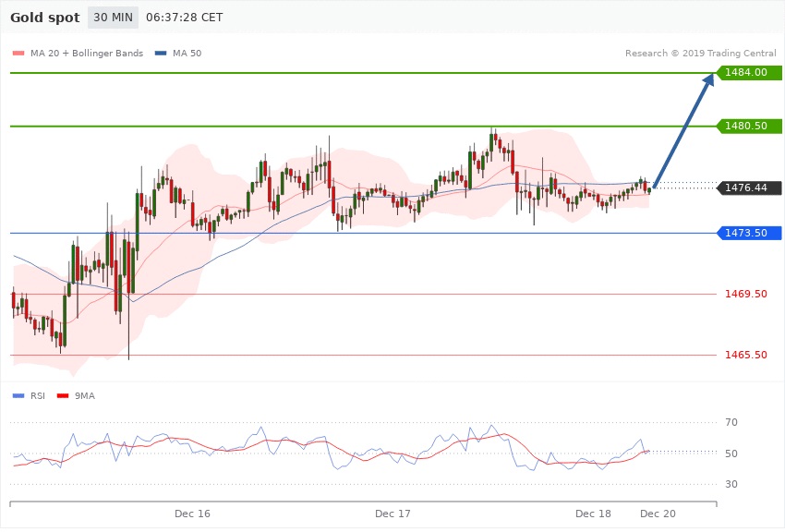Click the blue forecast arrow head
This screenshot has width=785, height=532.
708,80
